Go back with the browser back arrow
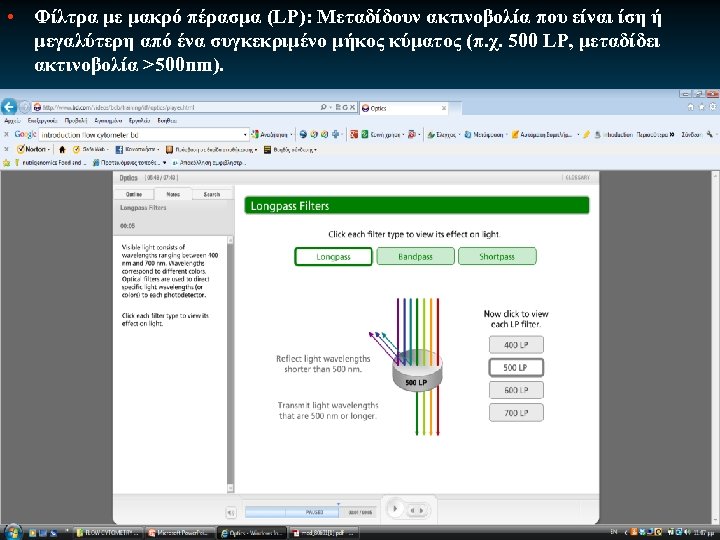 tap(9, 107)
